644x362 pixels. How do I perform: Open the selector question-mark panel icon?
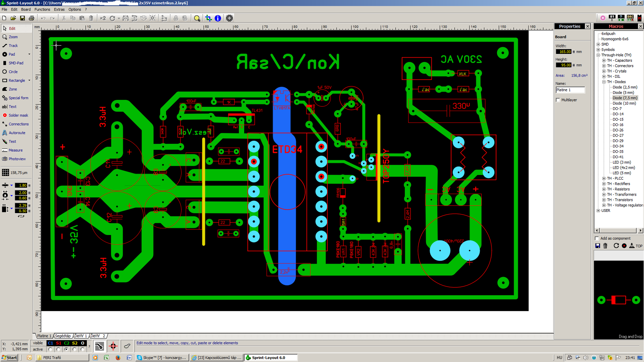pyautogui.click(x=621, y=18)
